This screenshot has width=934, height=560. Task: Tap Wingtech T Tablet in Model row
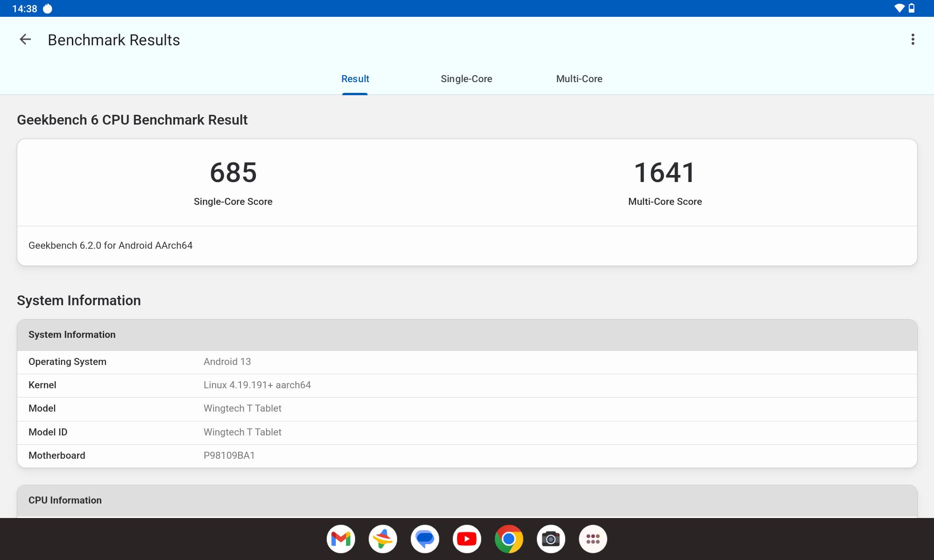point(242,408)
